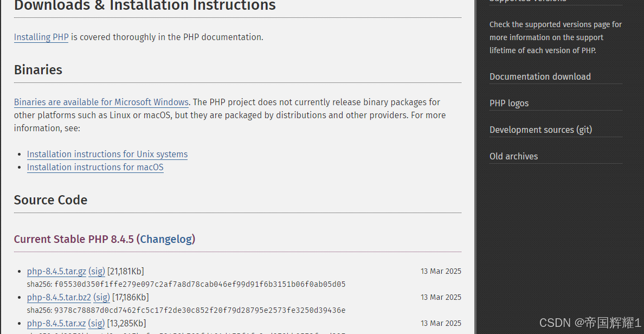Click the [17,186Kb] file size text
This screenshot has width=644, height=334.
point(131,298)
